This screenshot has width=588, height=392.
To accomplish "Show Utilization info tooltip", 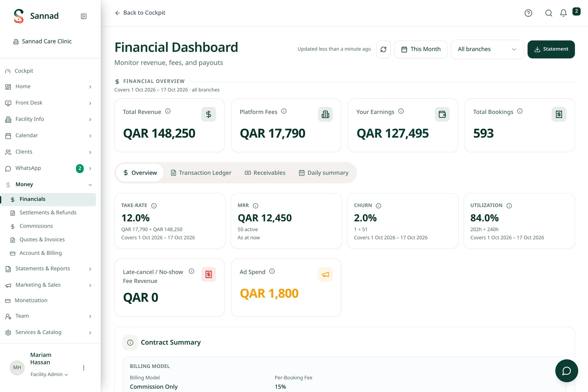I will coord(509,206).
